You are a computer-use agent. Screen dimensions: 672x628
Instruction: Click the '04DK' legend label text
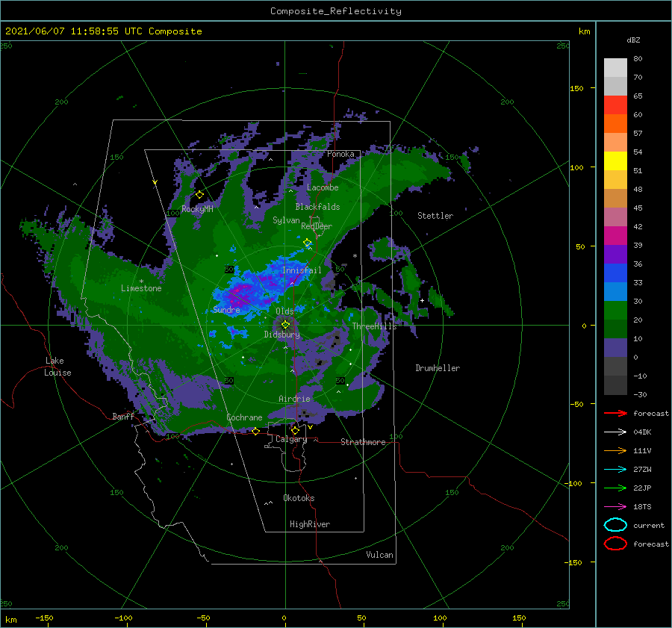point(642,432)
